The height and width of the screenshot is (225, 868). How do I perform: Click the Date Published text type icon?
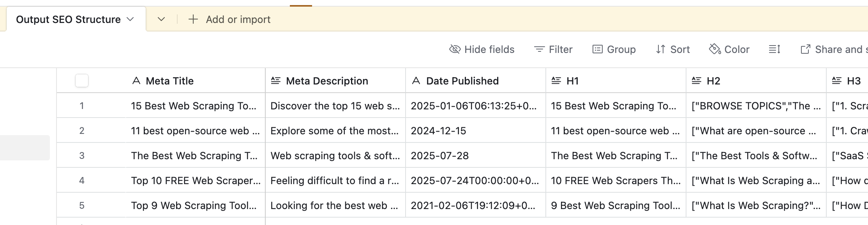416,81
